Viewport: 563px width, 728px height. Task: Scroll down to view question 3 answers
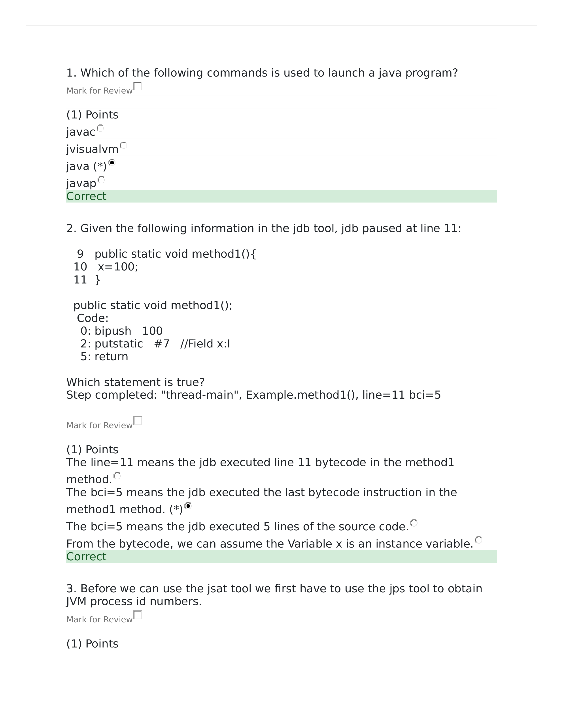281,709
